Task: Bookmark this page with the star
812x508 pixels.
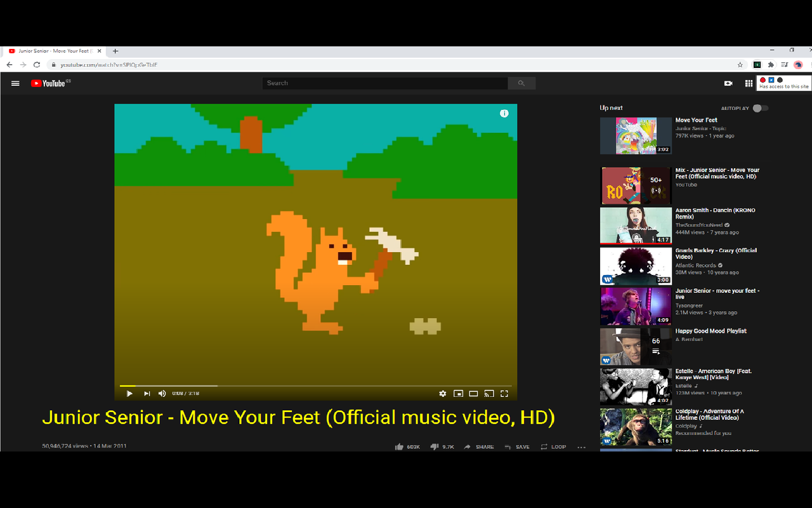Action: pos(740,65)
